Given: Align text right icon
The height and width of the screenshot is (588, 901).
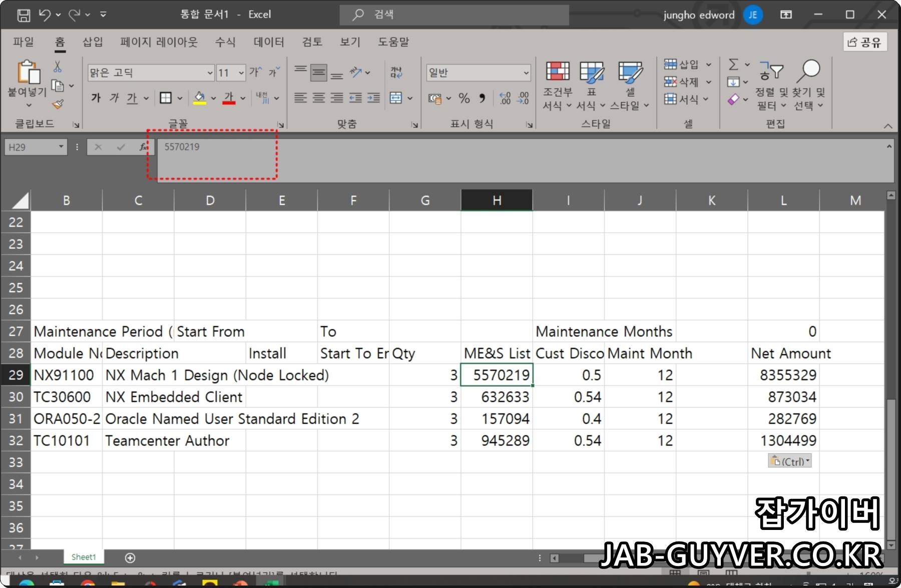Looking at the screenshot, I should [x=337, y=98].
